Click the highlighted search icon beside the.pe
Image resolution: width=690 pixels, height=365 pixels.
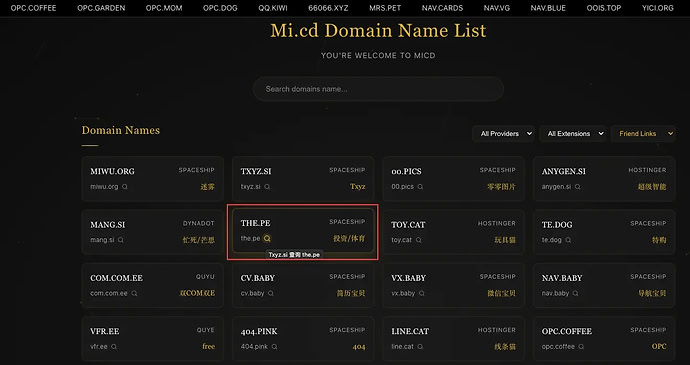click(x=267, y=238)
